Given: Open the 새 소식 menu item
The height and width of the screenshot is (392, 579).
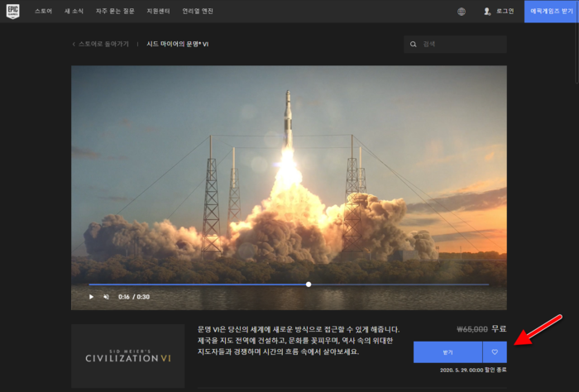Looking at the screenshot, I should click(74, 12).
